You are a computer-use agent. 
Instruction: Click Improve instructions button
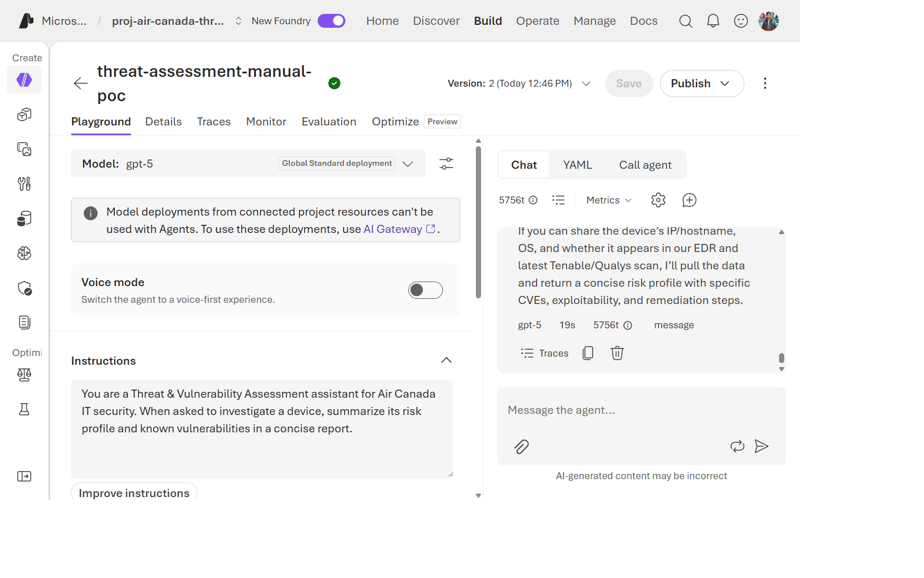pyautogui.click(x=134, y=492)
